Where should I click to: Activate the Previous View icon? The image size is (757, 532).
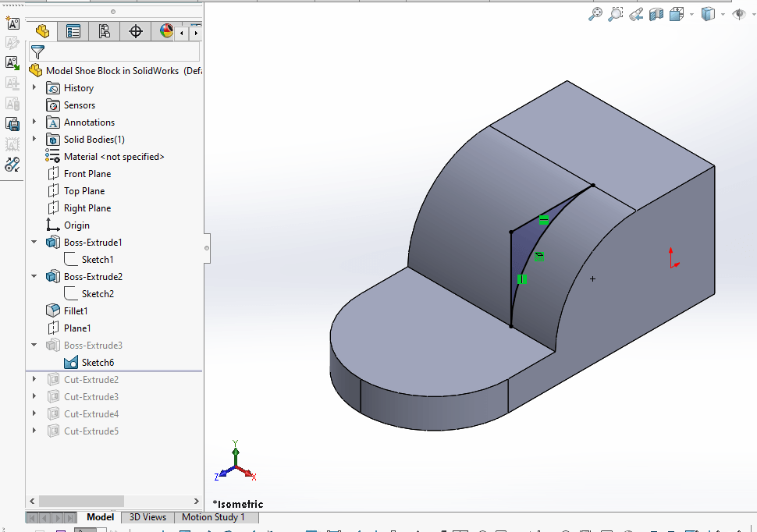coord(636,14)
